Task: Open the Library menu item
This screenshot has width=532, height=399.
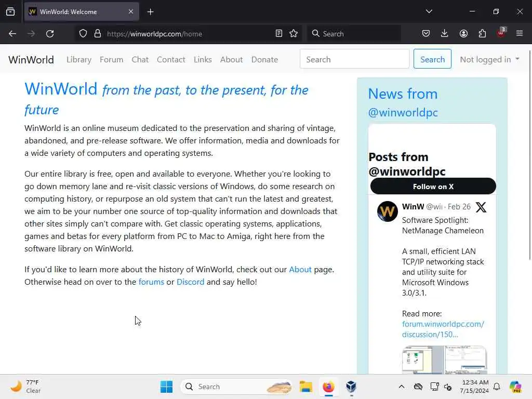Action: pyautogui.click(x=79, y=59)
